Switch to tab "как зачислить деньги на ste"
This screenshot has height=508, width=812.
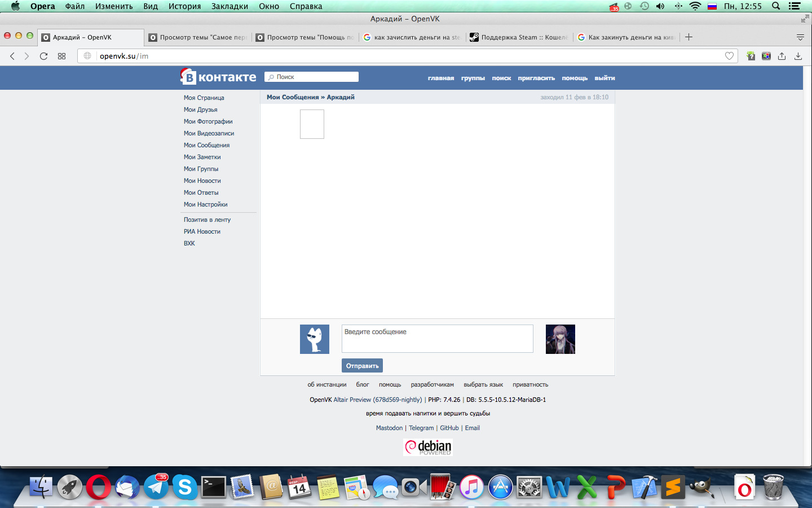coord(412,37)
